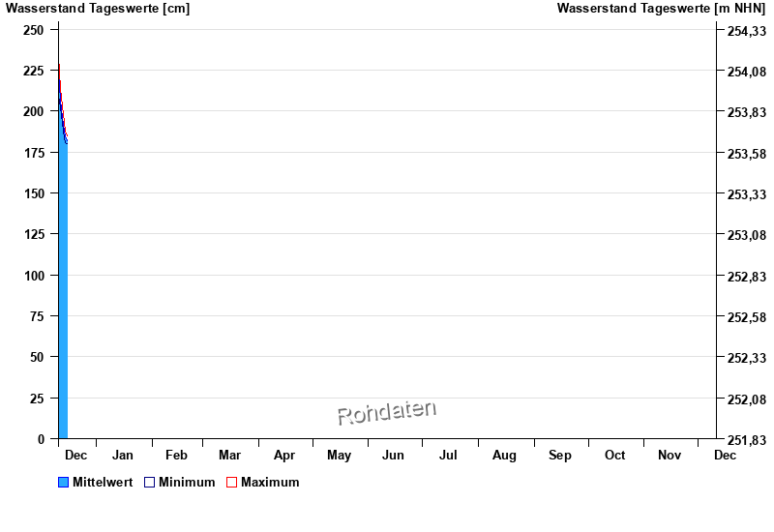Select the Maximum legend label
This screenshot has width=774, height=532.
point(270,483)
